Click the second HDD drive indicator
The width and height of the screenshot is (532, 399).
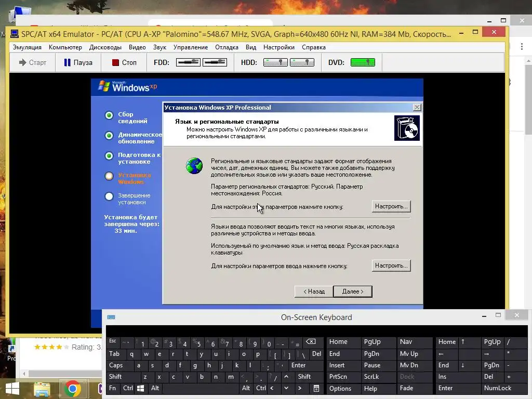pos(302,62)
